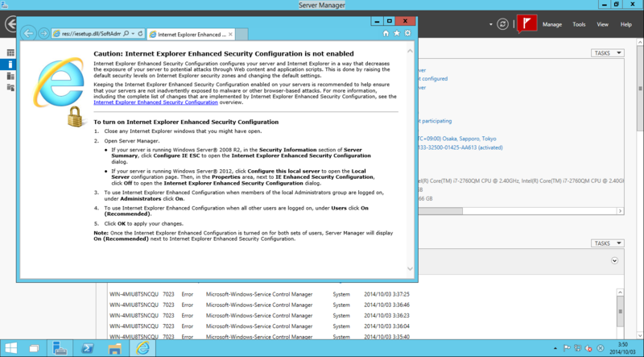
Task: Open Properties panel TASKS dropdown
Action: click(x=608, y=53)
